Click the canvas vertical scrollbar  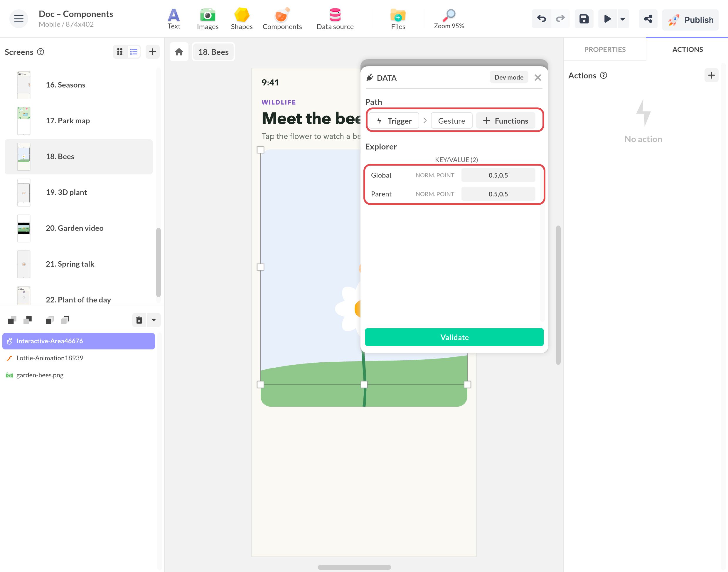558,295
